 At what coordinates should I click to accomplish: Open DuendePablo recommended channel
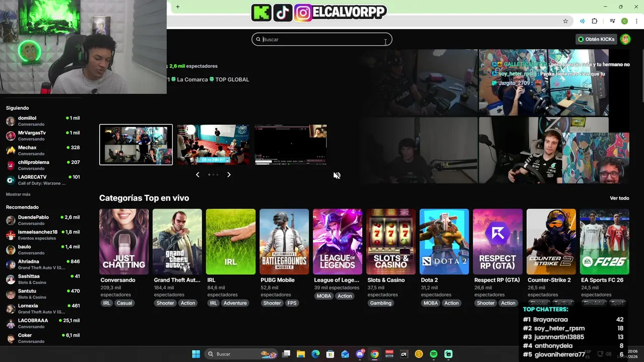click(x=43, y=220)
